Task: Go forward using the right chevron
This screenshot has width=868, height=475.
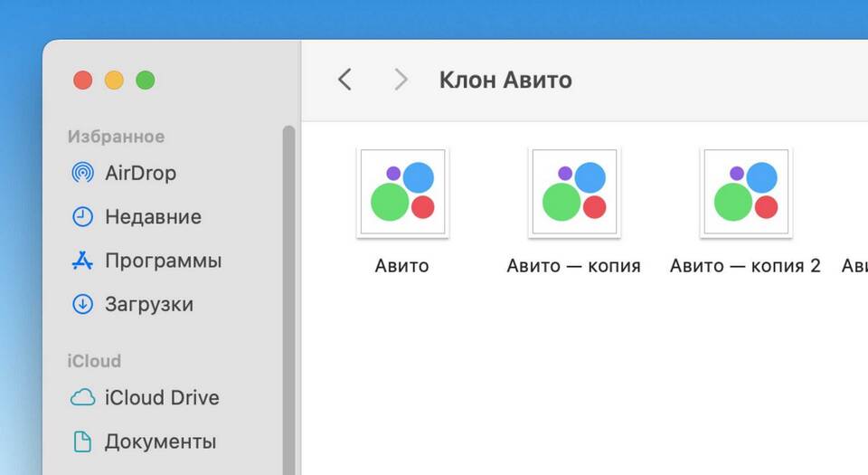Action: pyautogui.click(x=401, y=80)
